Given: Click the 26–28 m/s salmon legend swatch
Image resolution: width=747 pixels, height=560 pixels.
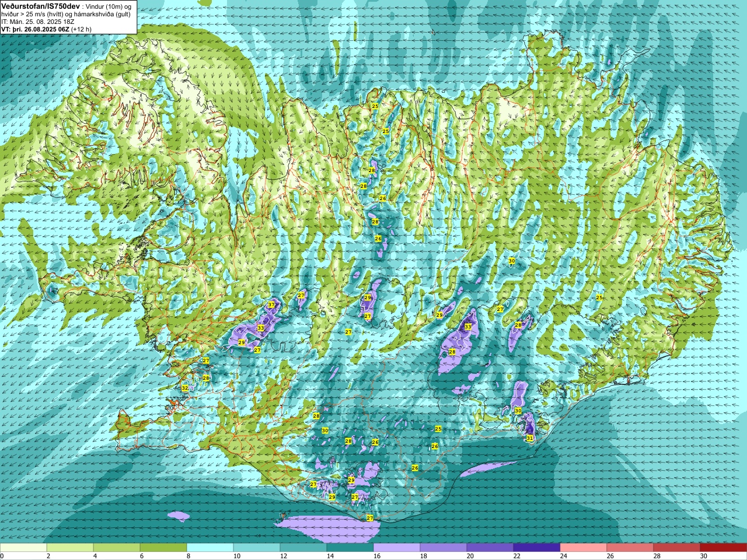Looking at the screenshot, I should (x=630, y=548).
